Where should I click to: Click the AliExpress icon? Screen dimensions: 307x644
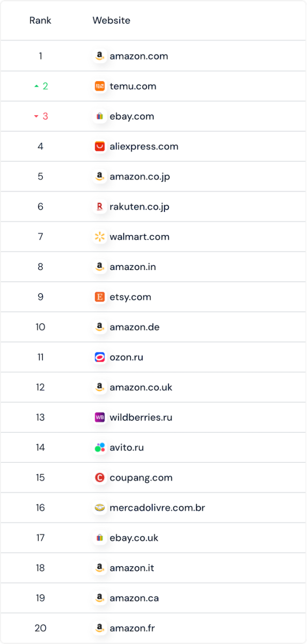(x=100, y=146)
